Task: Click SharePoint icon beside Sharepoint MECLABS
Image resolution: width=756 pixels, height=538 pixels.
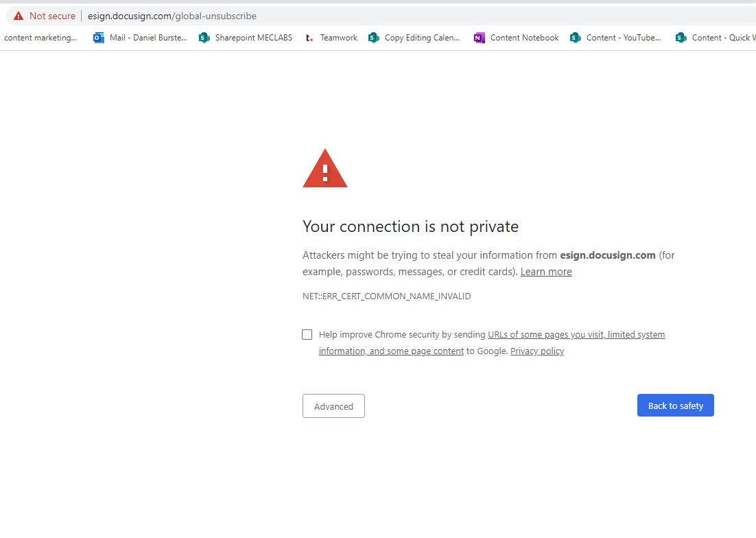Action: coord(204,38)
